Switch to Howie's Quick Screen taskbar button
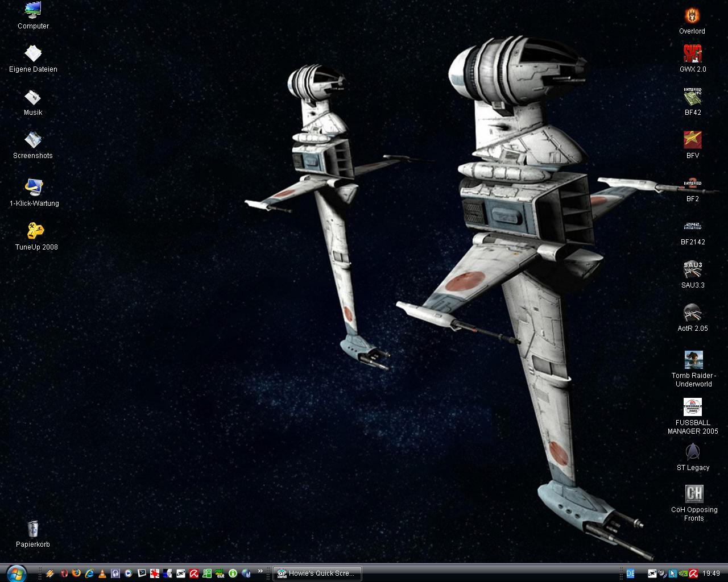The height and width of the screenshot is (582, 728). 317,573
